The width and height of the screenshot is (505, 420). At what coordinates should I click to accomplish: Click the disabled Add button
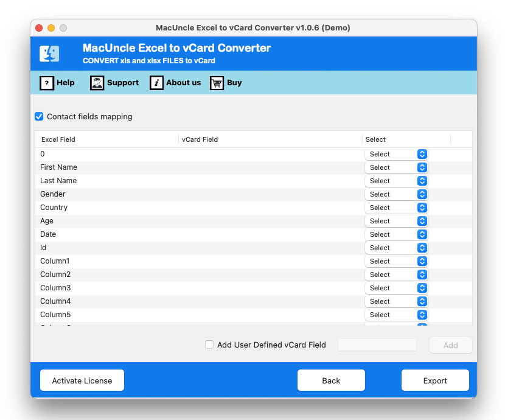pos(451,345)
